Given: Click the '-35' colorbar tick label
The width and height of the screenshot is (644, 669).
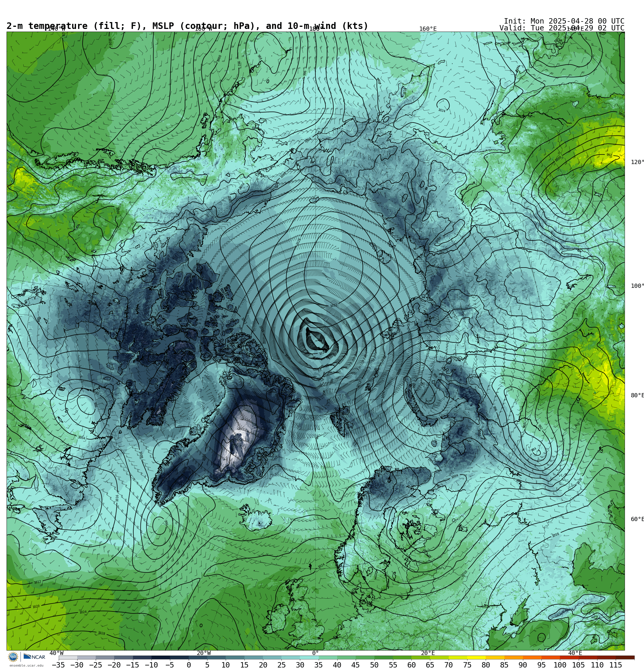Looking at the screenshot, I should pos(58,665).
